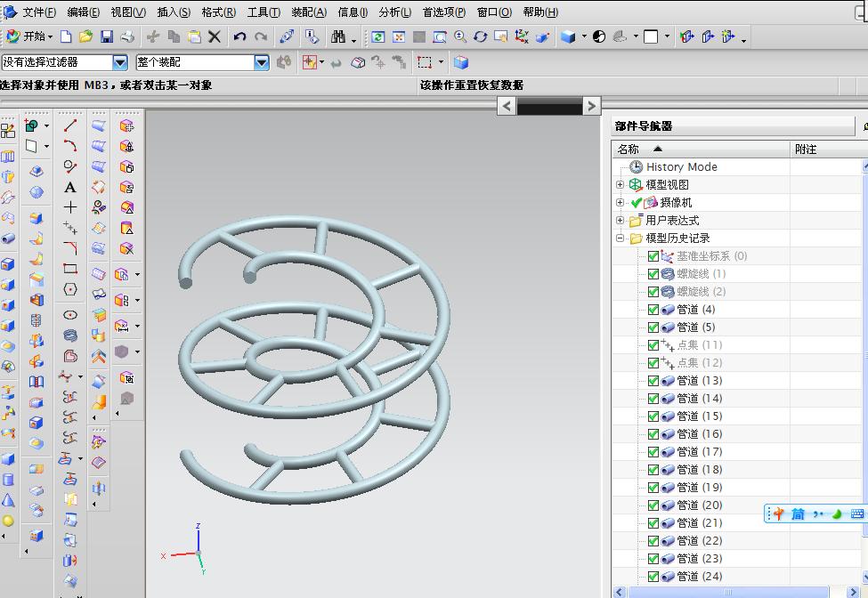The image size is (868, 598).
Task: Click right arrow button above viewport
Action: pos(592,106)
